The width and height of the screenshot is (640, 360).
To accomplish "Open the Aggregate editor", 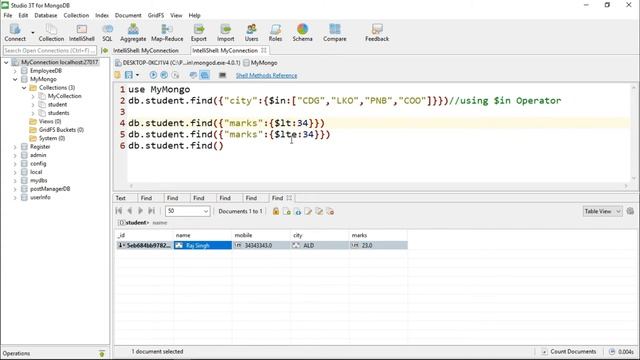I will click(x=133, y=32).
